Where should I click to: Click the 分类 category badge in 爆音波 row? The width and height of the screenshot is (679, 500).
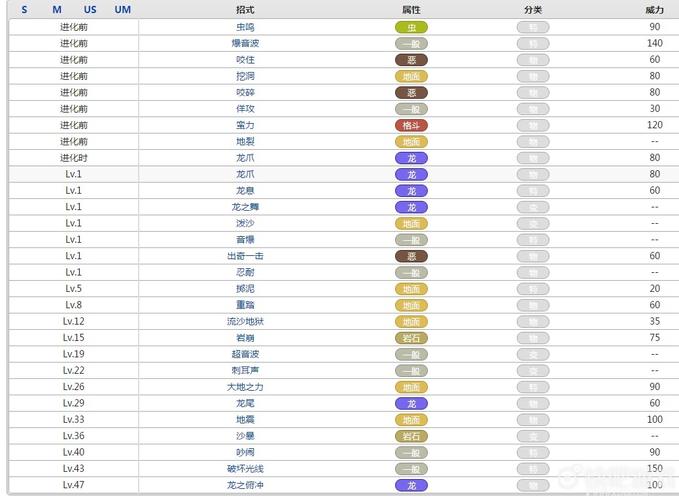533,43
